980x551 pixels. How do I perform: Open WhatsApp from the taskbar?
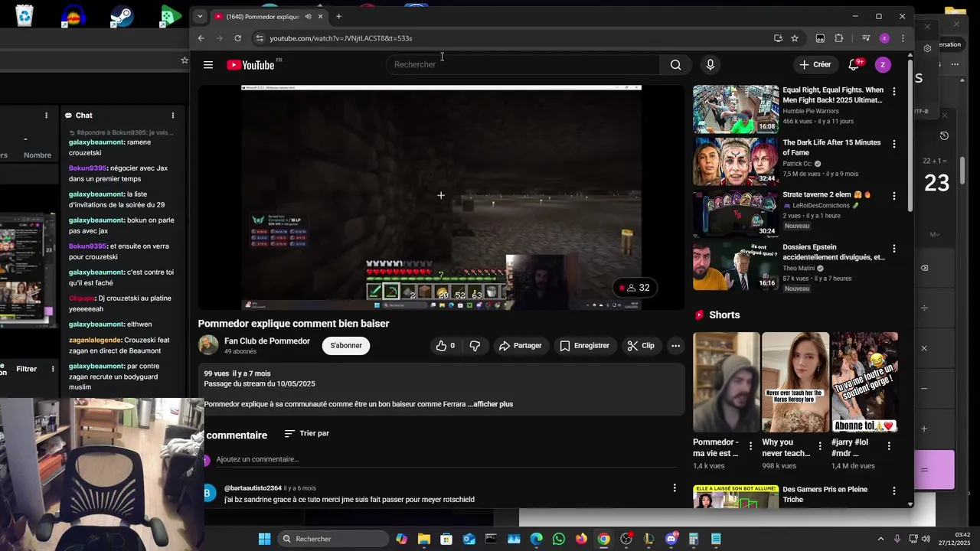(559, 539)
